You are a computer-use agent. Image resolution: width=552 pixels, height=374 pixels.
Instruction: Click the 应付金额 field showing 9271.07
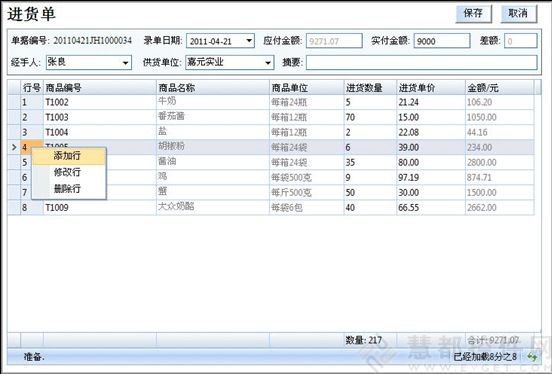pos(334,41)
